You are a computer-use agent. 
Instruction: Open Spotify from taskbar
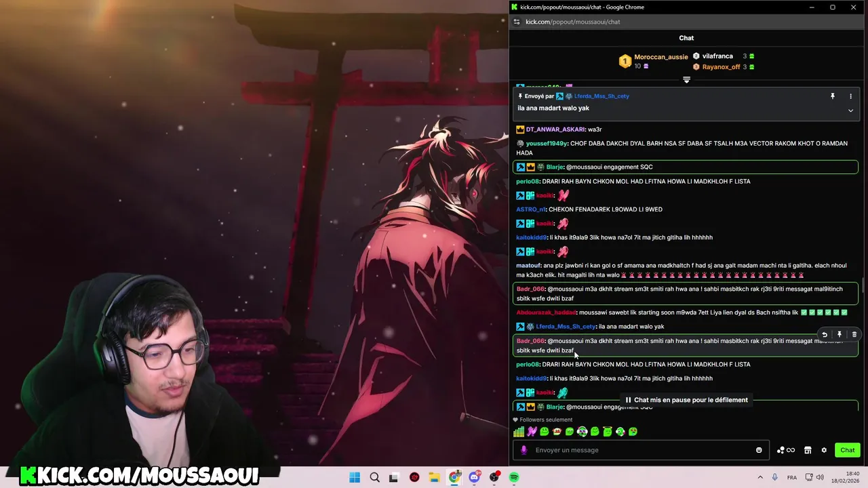coord(514,477)
